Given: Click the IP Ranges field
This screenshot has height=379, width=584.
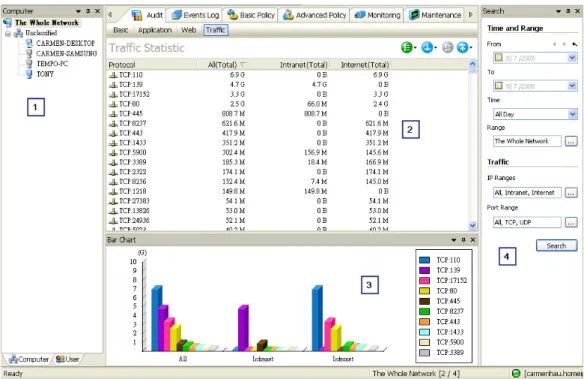Looking at the screenshot, I should [527, 192].
